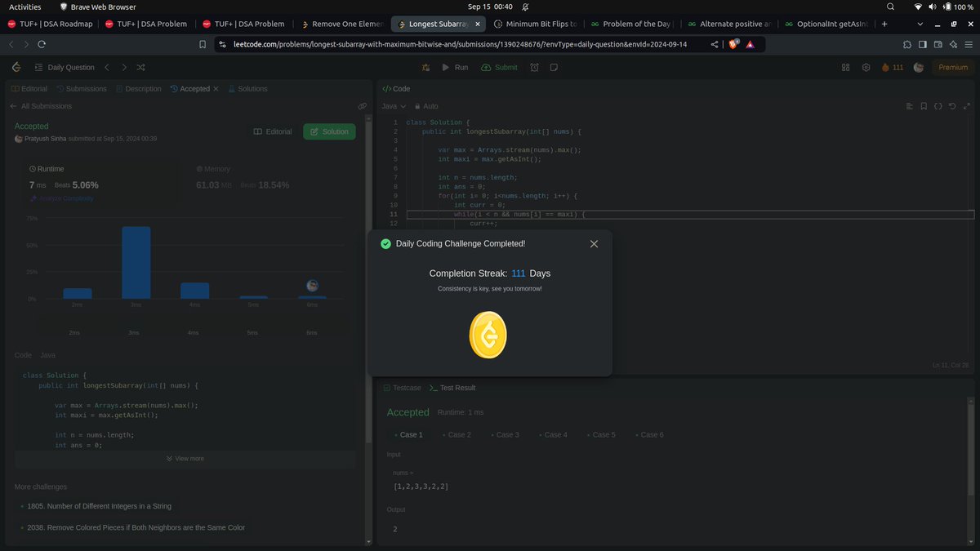Click Analyze Complexity link
980x551 pixels.
tap(62, 198)
